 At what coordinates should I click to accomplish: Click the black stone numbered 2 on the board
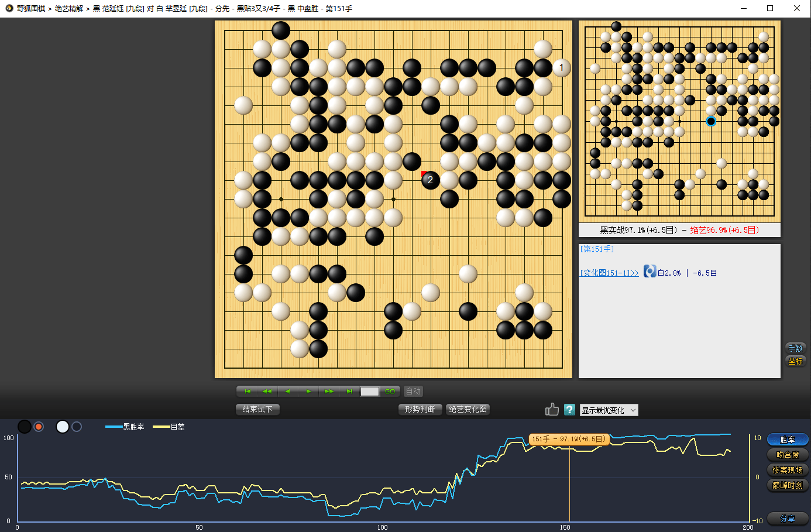click(x=430, y=180)
